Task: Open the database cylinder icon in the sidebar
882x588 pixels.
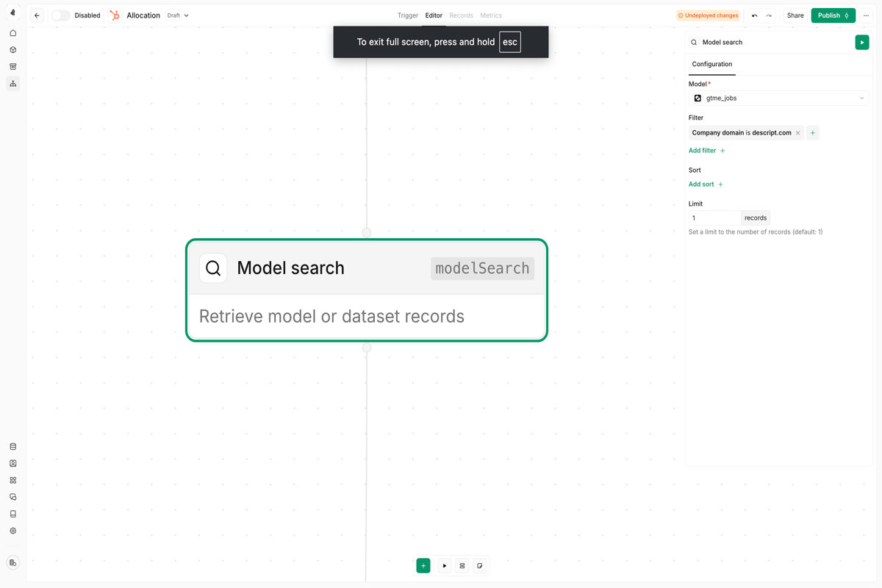Action: point(12,447)
